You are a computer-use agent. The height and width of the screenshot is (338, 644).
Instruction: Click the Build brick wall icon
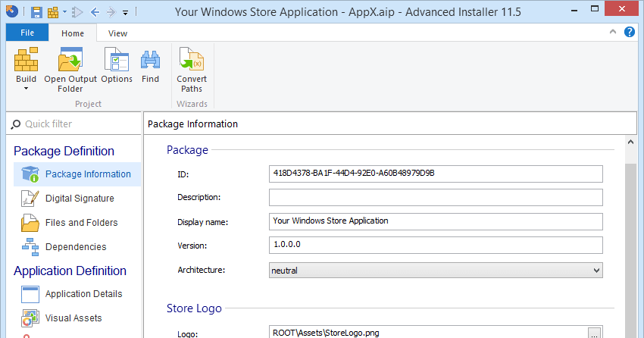(27, 59)
